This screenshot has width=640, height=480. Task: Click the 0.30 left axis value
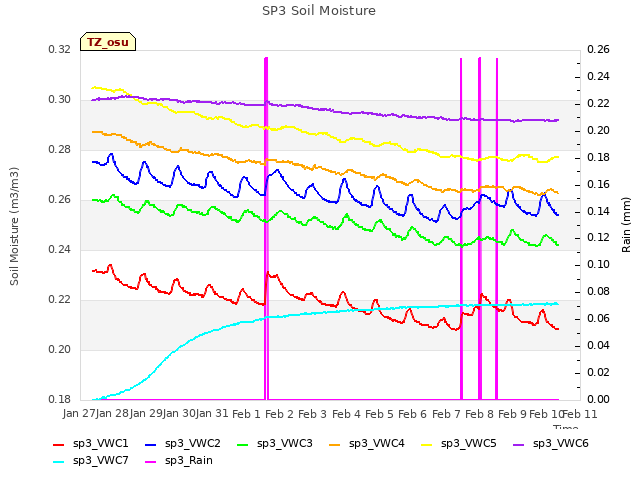click(x=60, y=100)
